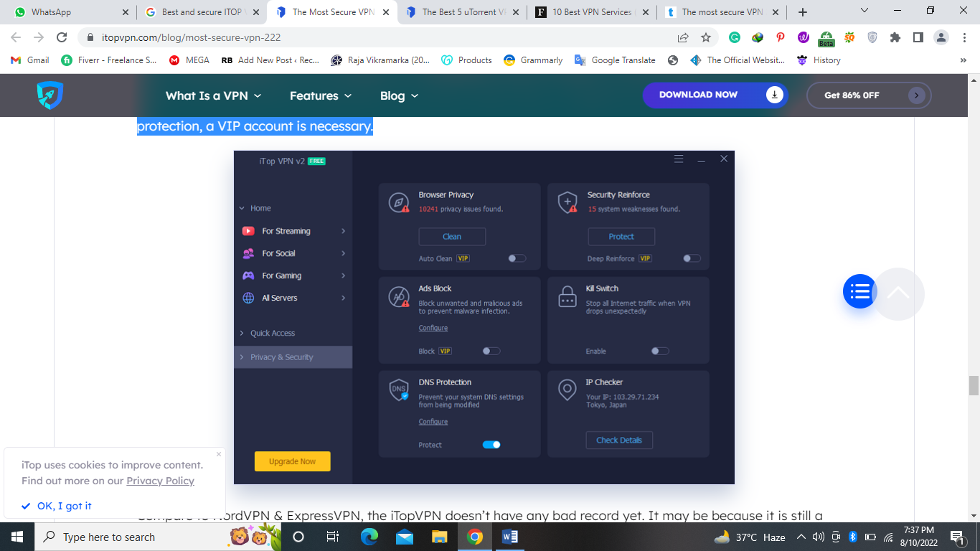Open the Gmail bookmark
The width and height of the screenshot is (980, 551).
point(30,60)
